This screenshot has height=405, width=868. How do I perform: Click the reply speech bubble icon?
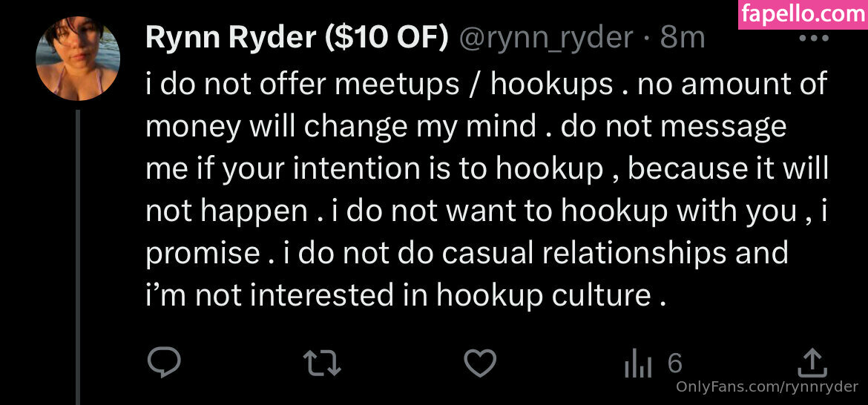164,363
